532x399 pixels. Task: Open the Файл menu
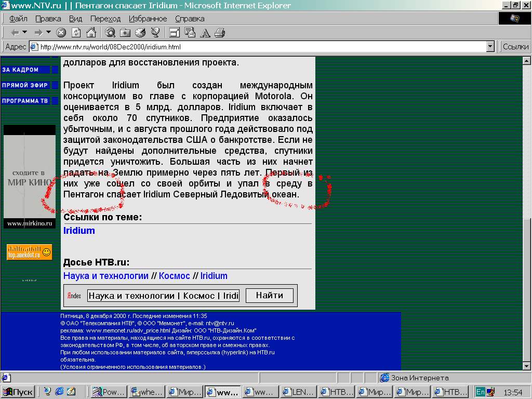coord(18,19)
